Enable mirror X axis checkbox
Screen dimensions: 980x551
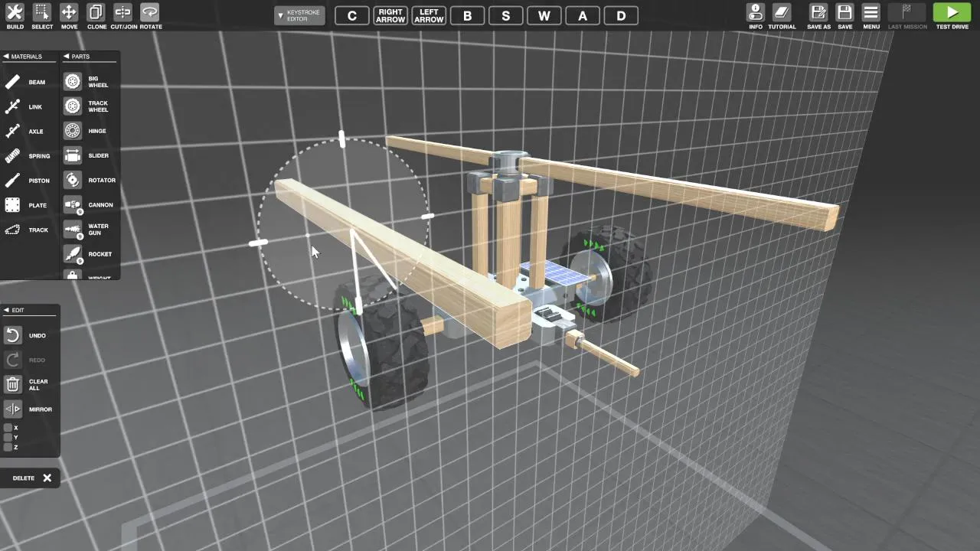point(8,428)
